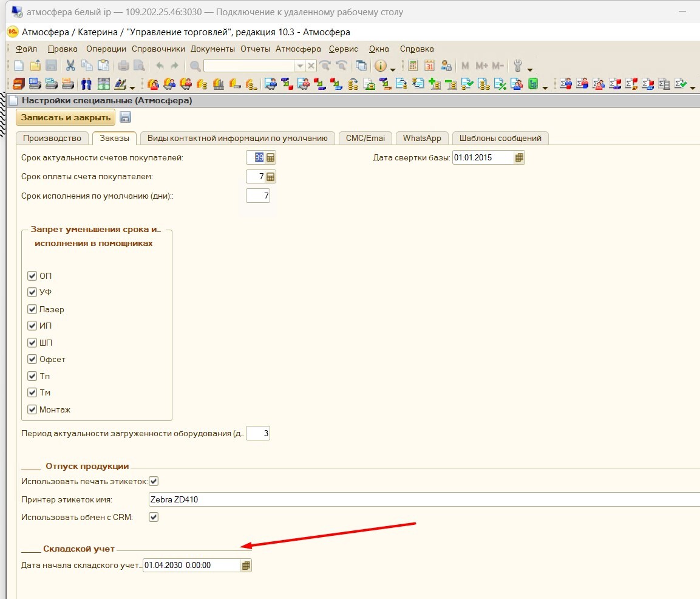
Task: Open the calculator toolbar icon
Action: (413, 66)
